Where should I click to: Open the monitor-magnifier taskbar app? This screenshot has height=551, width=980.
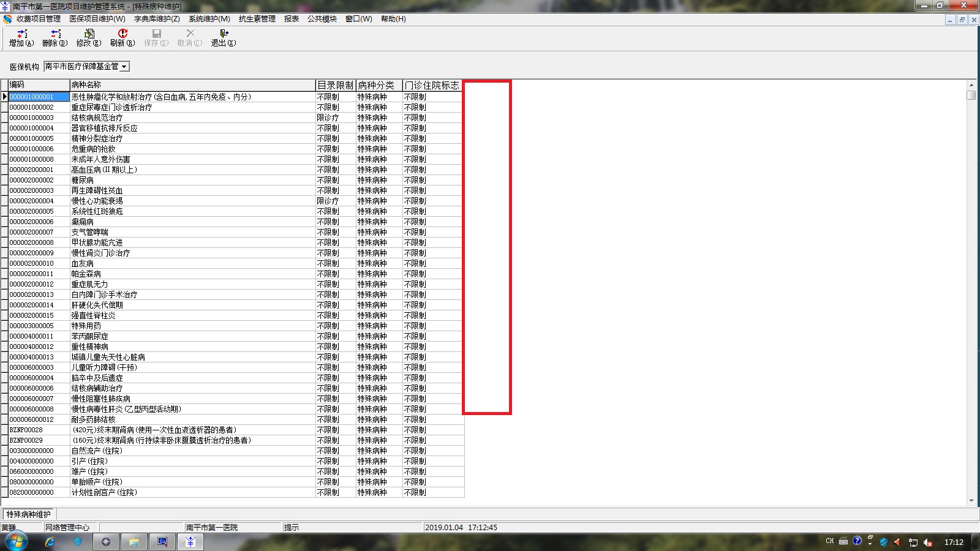coord(162,542)
